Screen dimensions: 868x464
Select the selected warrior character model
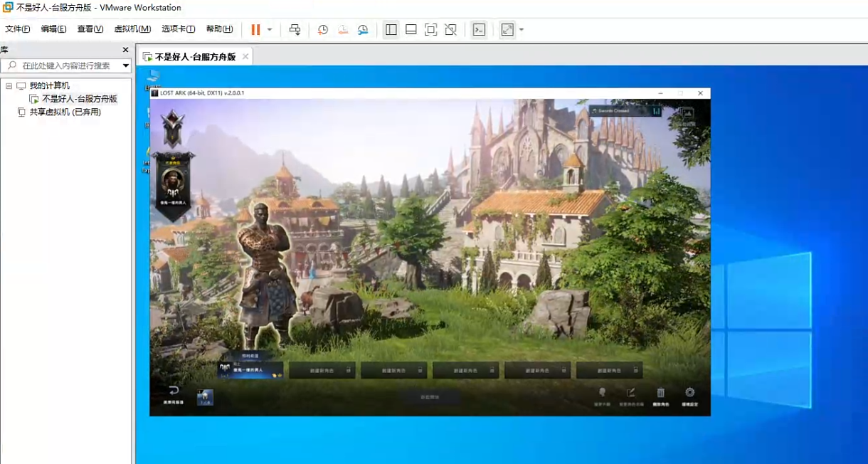point(265,276)
